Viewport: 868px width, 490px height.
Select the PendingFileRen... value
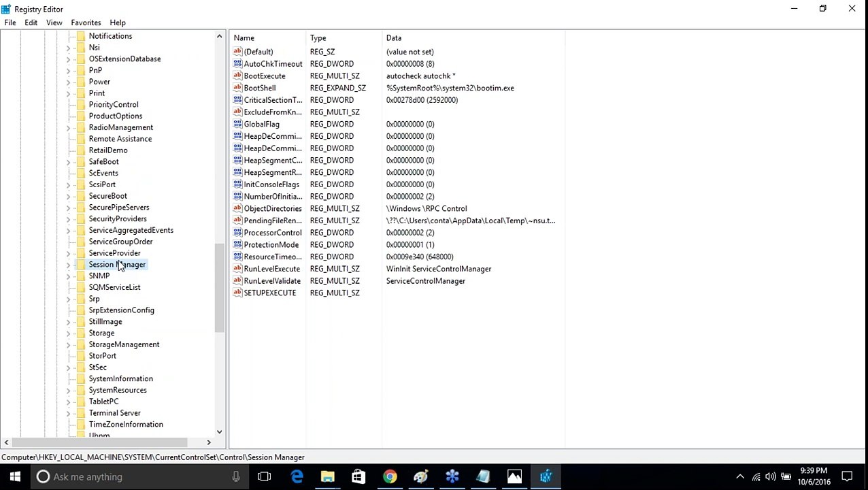273,220
